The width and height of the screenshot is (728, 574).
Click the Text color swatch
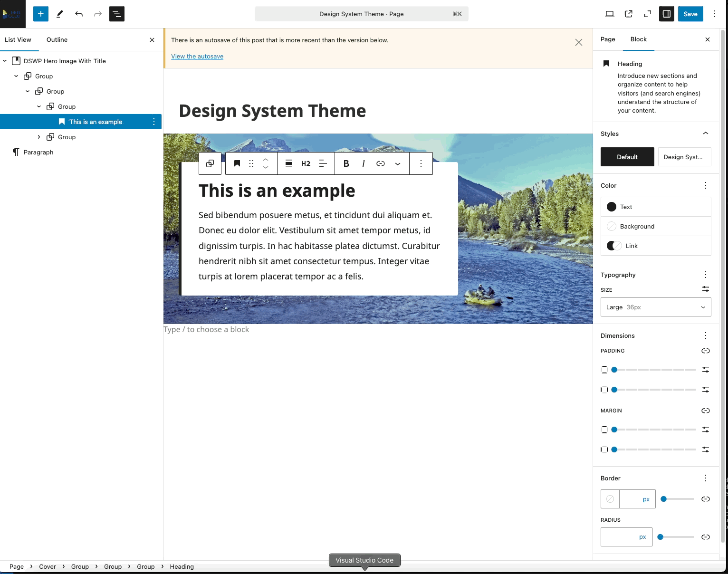(x=612, y=207)
